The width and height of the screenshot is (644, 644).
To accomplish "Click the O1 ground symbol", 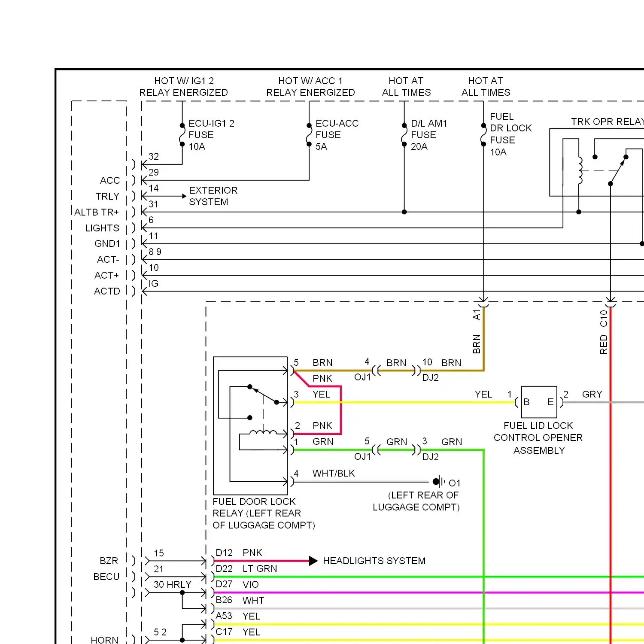I will pos(440,482).
